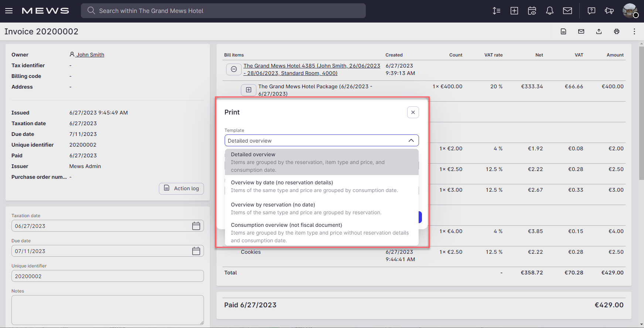Click the Taxation date input field
The width and height of the screenshot is (644, 328).
(x=108, y=226)
